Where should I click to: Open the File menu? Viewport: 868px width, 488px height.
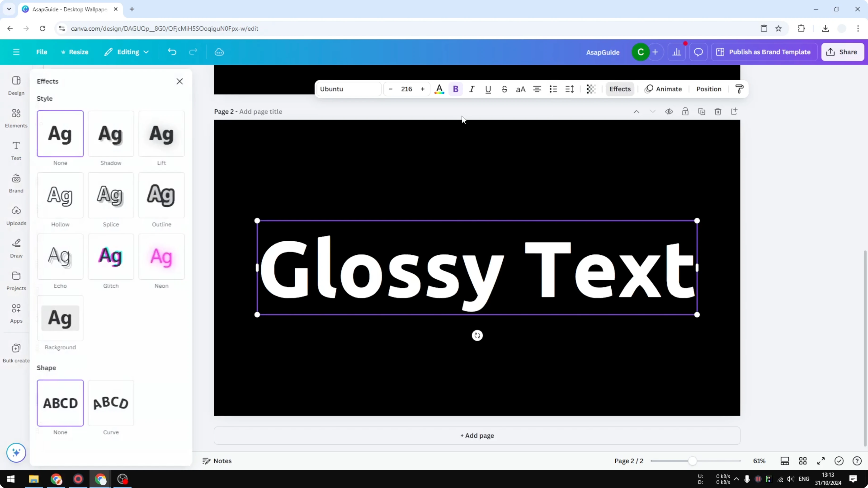(42, 52)
